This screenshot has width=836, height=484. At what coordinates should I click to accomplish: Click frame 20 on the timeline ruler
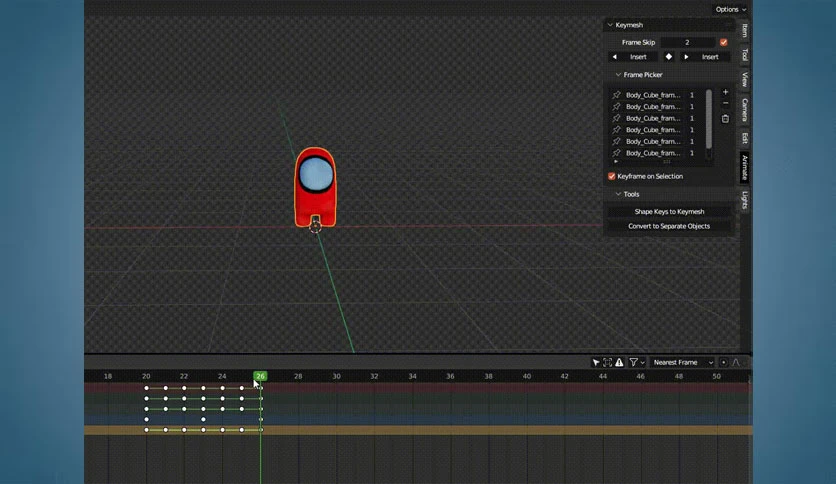click(146, 376)
